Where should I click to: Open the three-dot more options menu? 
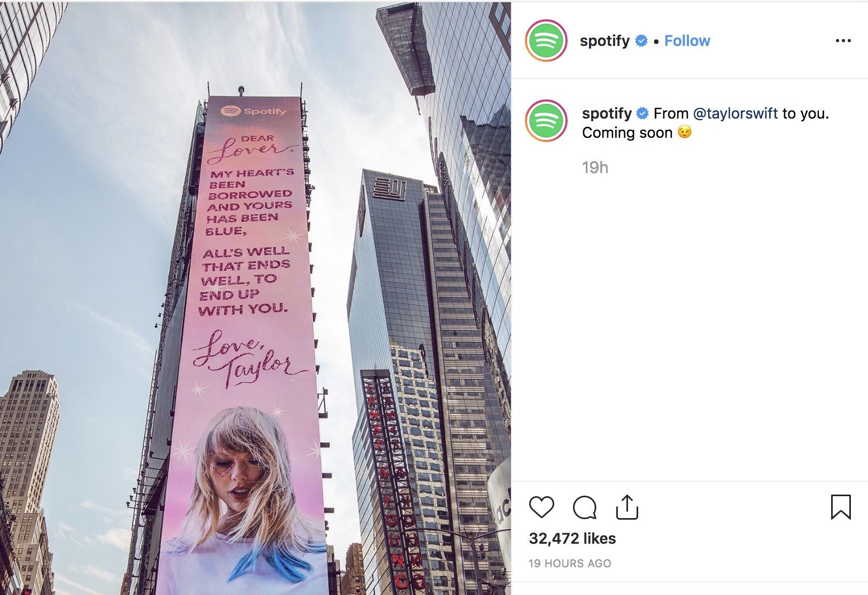[843, 41]
